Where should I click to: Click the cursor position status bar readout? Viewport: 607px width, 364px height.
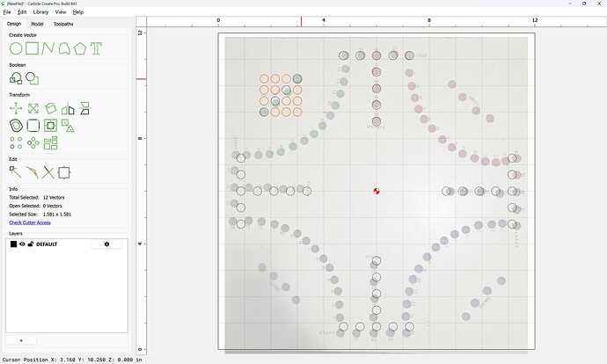pyautogui.click(x=72, y=360)
